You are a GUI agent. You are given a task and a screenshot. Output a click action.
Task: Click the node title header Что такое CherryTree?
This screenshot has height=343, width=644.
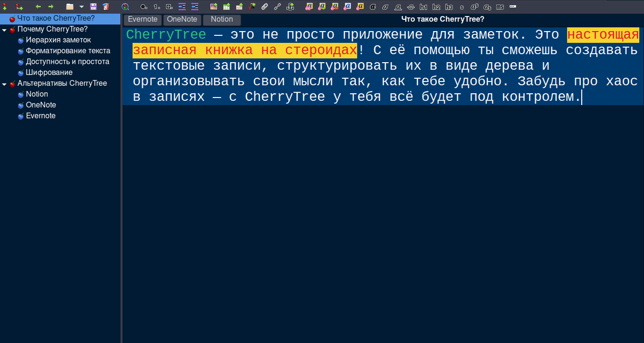coord(443,19)
